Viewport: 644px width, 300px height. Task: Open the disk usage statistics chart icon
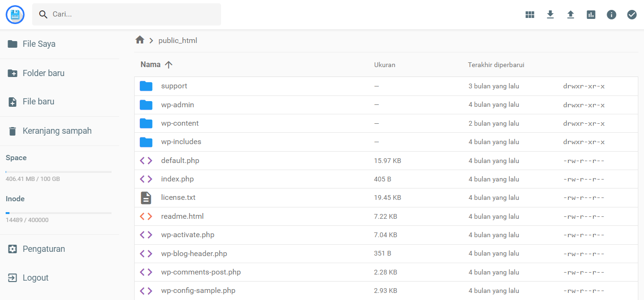pos(591,14)
